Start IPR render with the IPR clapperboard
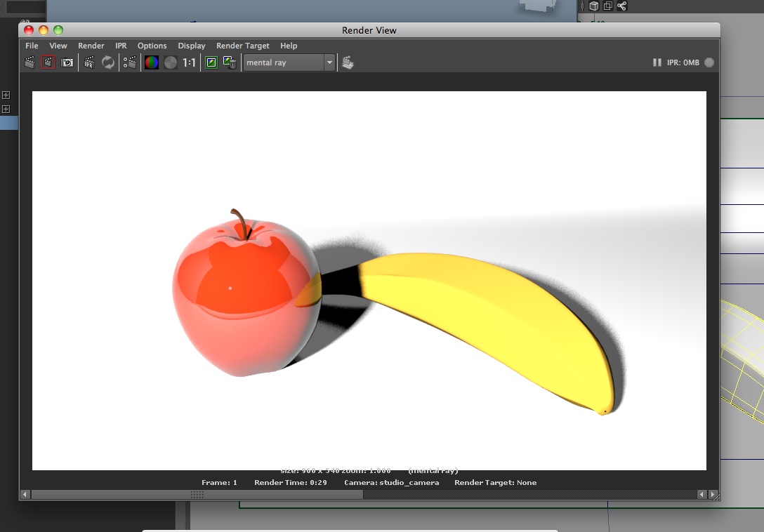 tap(89, 62)
